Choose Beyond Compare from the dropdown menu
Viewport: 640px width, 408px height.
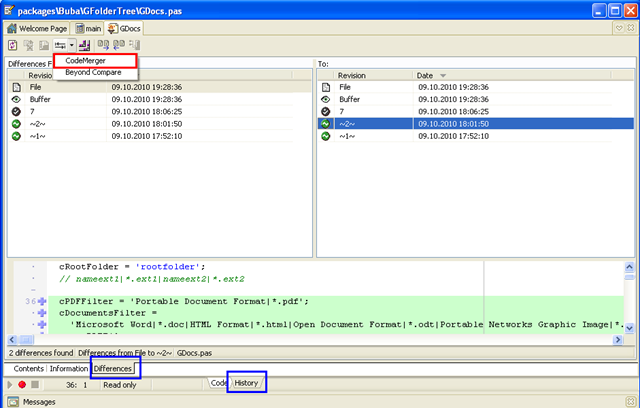[x=95, y=73]
